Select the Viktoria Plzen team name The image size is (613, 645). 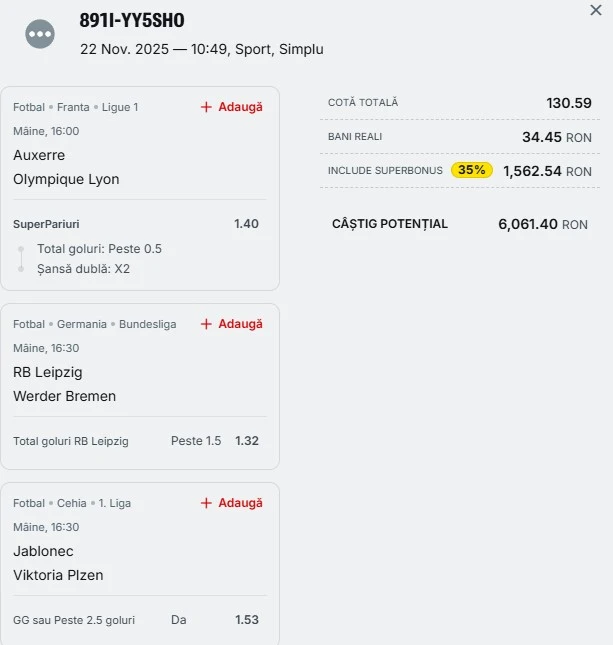[x=58, y=575]
